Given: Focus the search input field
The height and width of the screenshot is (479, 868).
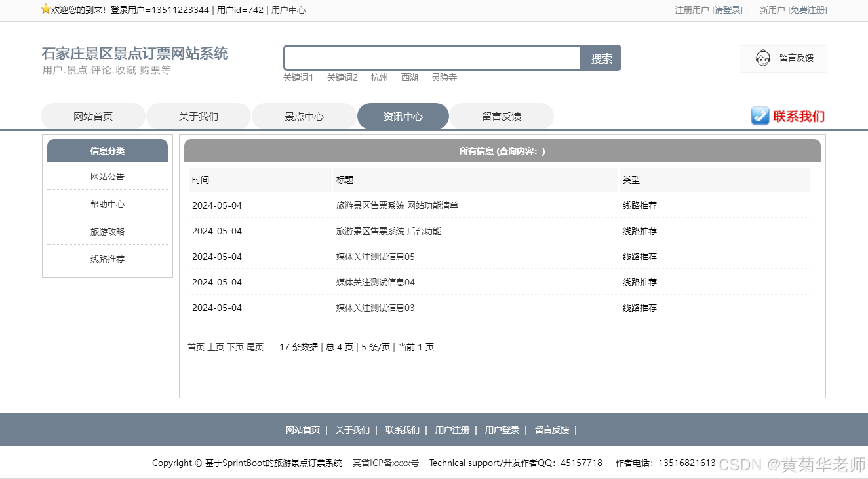Looking at the screenshot, I should [433, 58].
